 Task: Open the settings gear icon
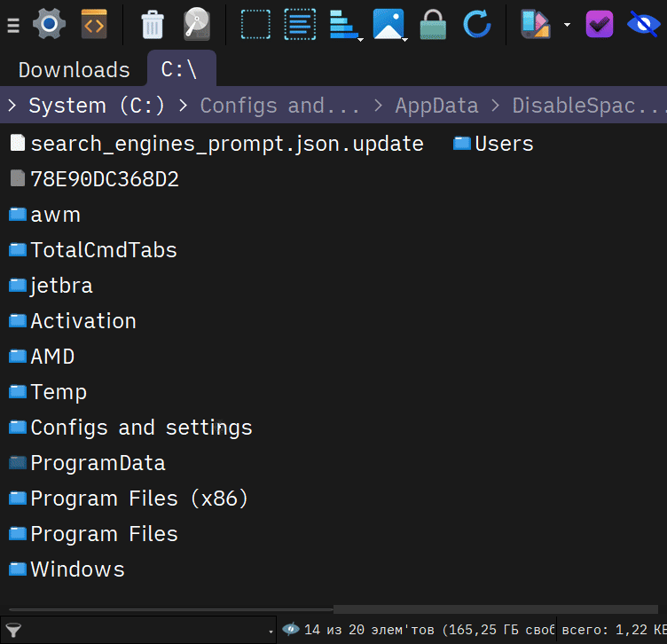49,24
